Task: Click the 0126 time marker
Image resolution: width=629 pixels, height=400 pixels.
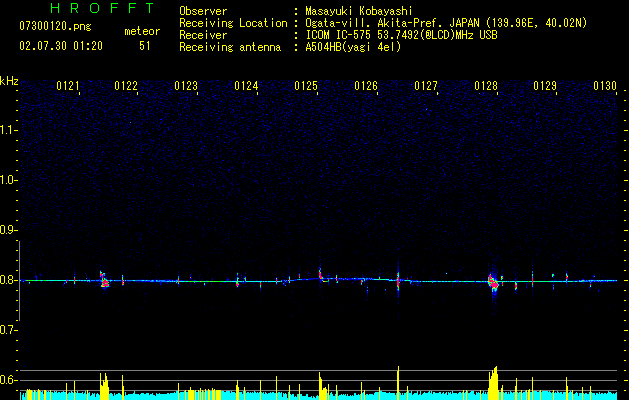Action: tap(366, 85)
